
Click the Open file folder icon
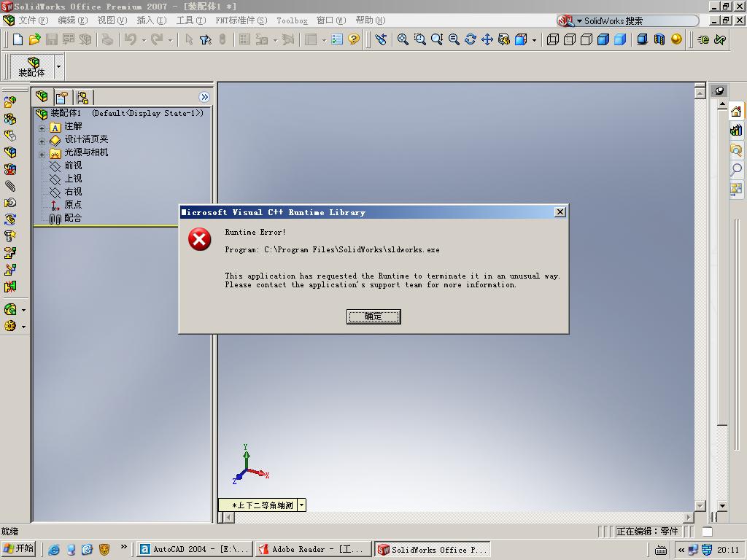tap(34, 39)
